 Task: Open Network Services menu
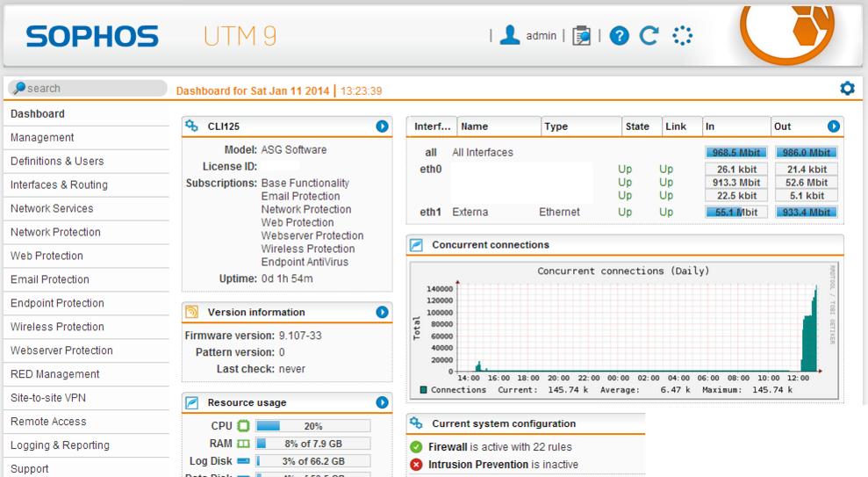pyautogui.click(x=86, y=209)
